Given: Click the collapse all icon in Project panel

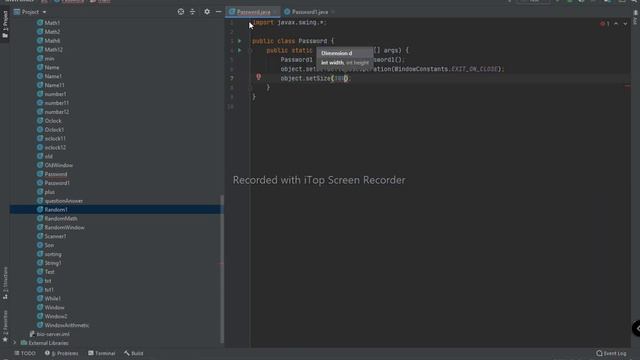Looking at the screenshot, I should [x=192, y=12].
